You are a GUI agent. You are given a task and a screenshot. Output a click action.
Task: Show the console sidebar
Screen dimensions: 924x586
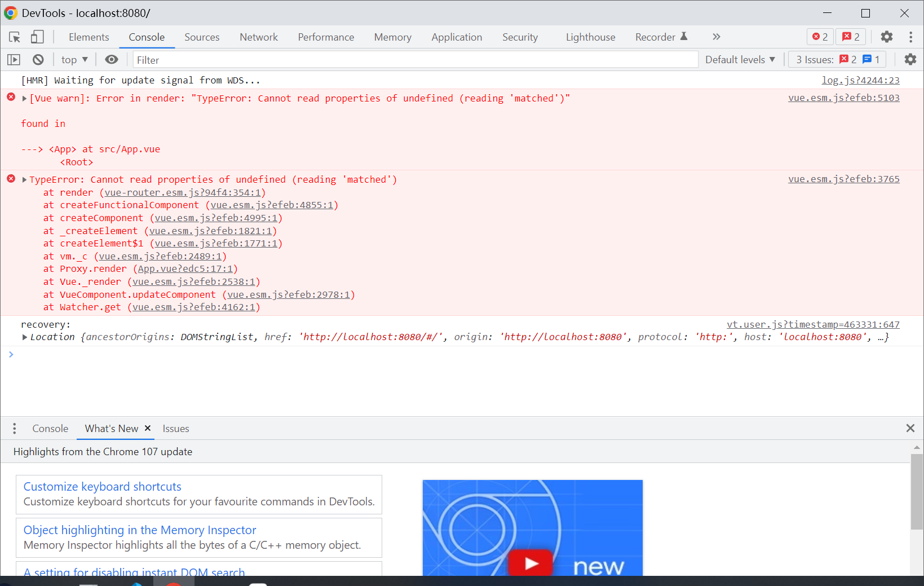[x=14, y=59]
